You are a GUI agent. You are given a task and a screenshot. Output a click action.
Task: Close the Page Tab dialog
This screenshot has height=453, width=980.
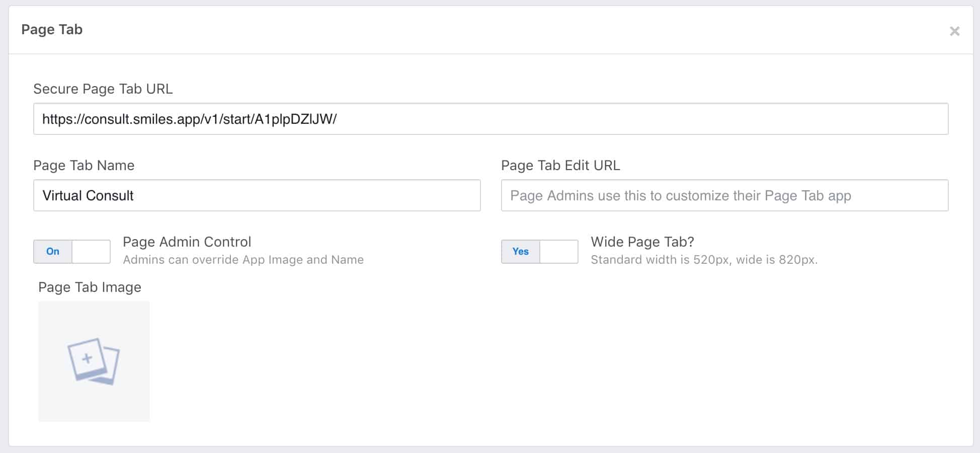pyautogui.click(x=954, y=31)
